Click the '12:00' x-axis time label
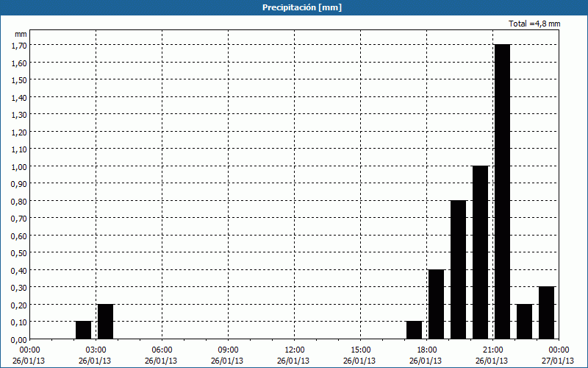 tap(295, 350)
